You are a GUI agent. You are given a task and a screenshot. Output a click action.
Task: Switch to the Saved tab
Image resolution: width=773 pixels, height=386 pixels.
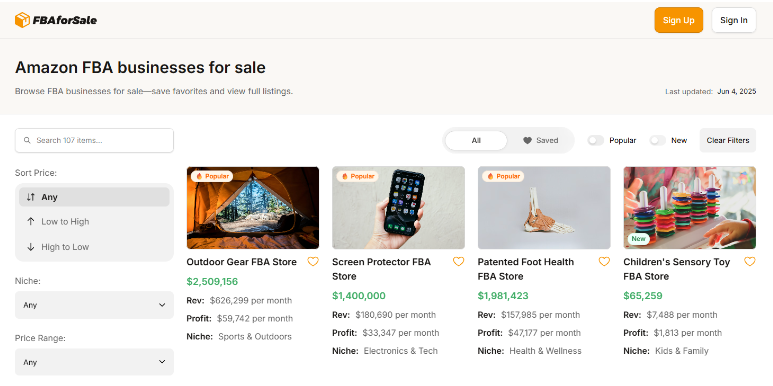coord(540,140)
